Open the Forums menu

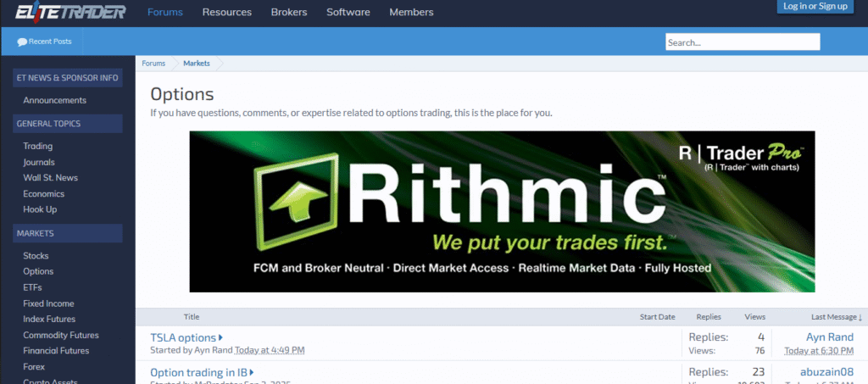pos(165,12)
